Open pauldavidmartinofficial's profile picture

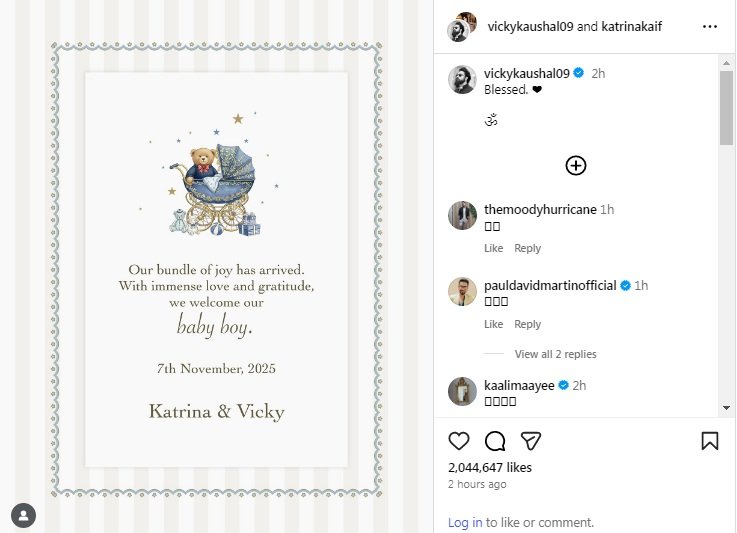coord(462,291)
